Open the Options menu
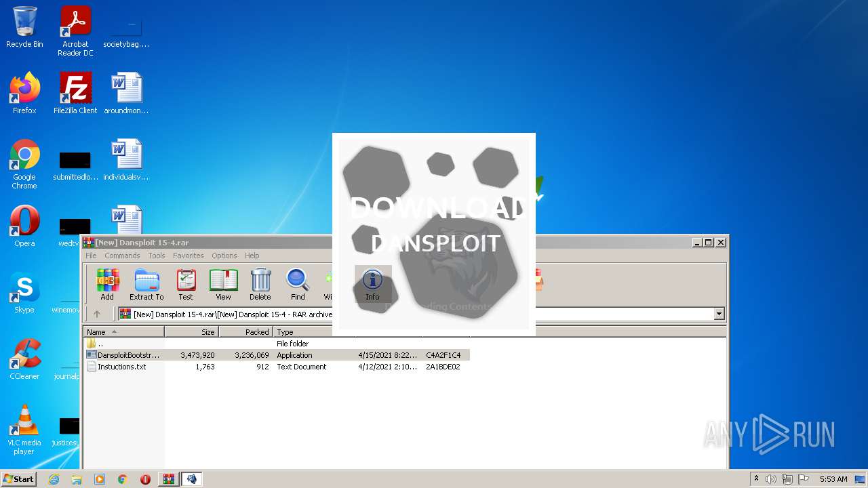Image resolution: width=868 pixels, height=488 pixels. click(224, 256)
